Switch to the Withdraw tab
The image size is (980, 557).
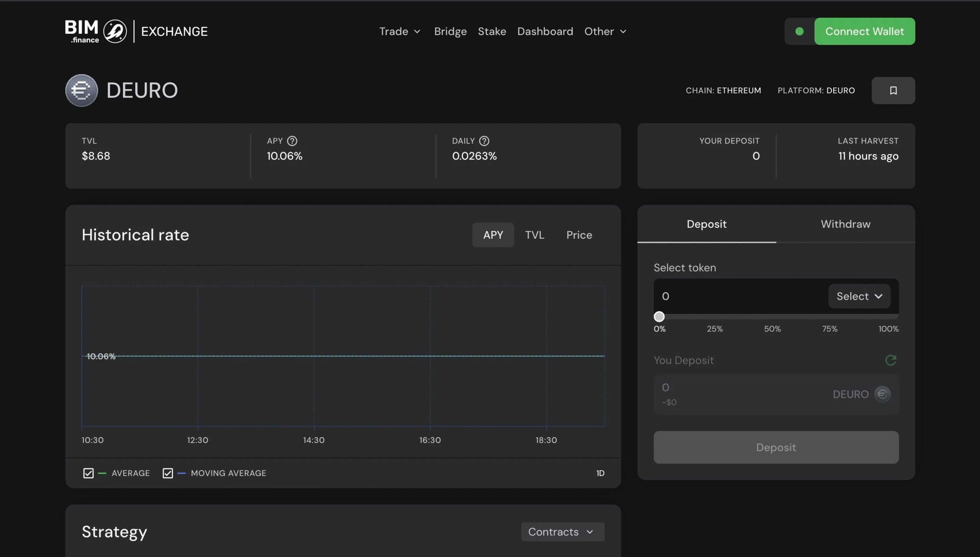(x=845, y=224)
